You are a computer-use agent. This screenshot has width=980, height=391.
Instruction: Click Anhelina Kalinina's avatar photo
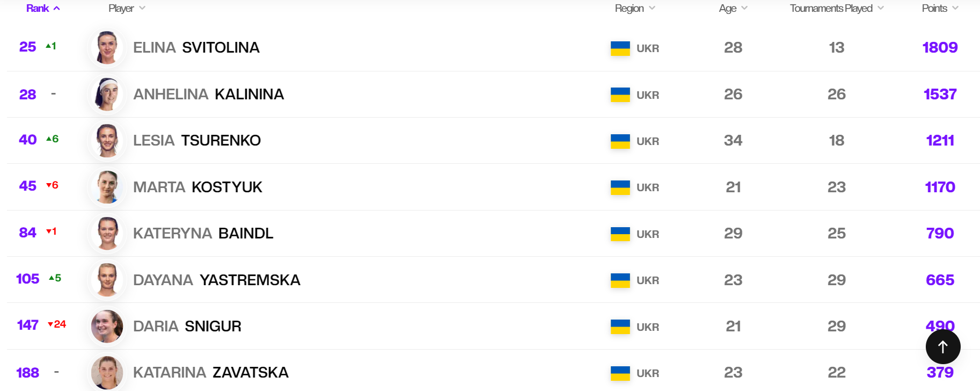107,95
